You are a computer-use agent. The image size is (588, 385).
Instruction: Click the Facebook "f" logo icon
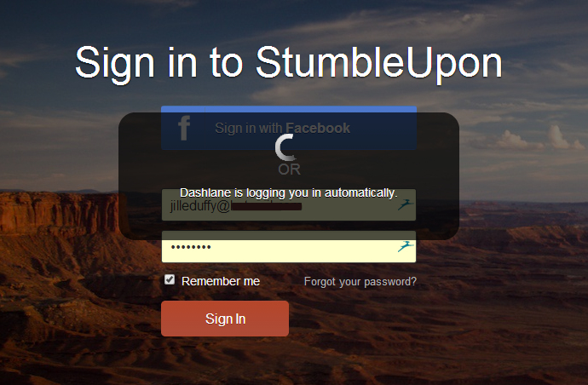[184, 129]
